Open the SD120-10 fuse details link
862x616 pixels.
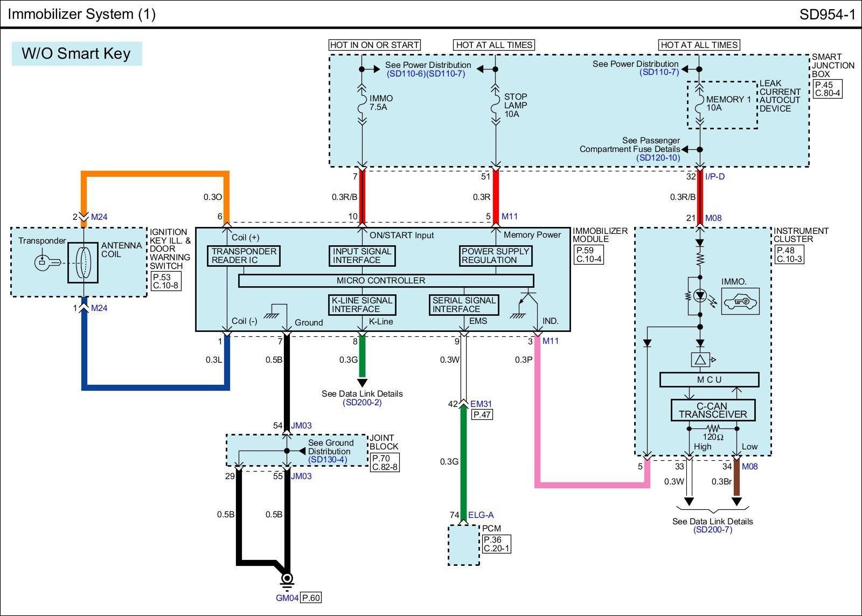click(x=658, y=158)
